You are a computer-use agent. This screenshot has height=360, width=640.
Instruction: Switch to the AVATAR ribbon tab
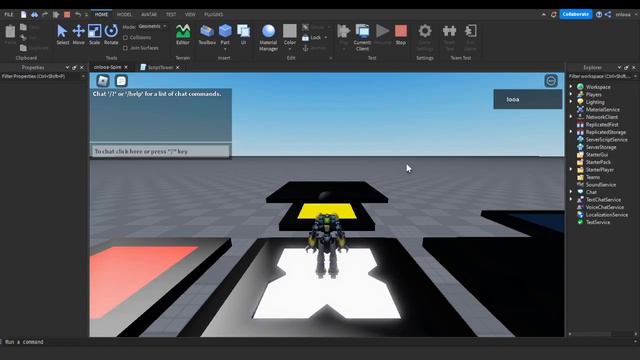point(149,14)
